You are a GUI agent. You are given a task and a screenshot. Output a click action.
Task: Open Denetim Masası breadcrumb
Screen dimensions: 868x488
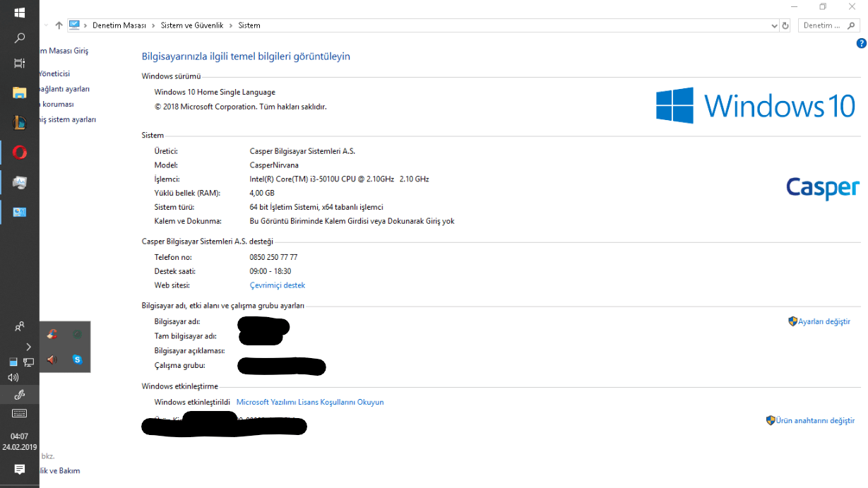tap(119, 25)
